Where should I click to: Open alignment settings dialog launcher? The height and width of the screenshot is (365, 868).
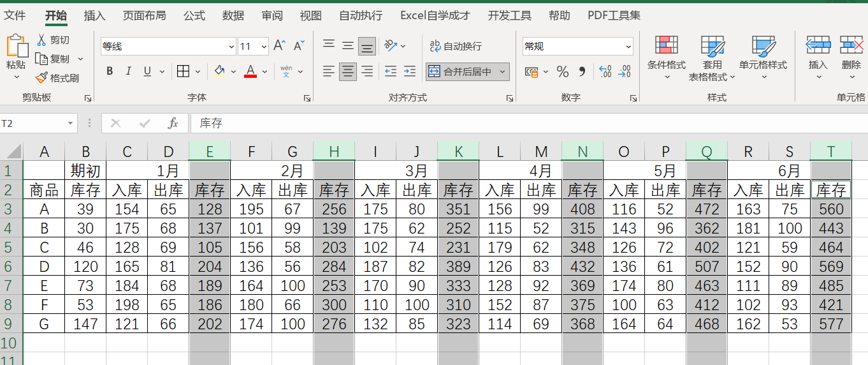coord(509,98)
